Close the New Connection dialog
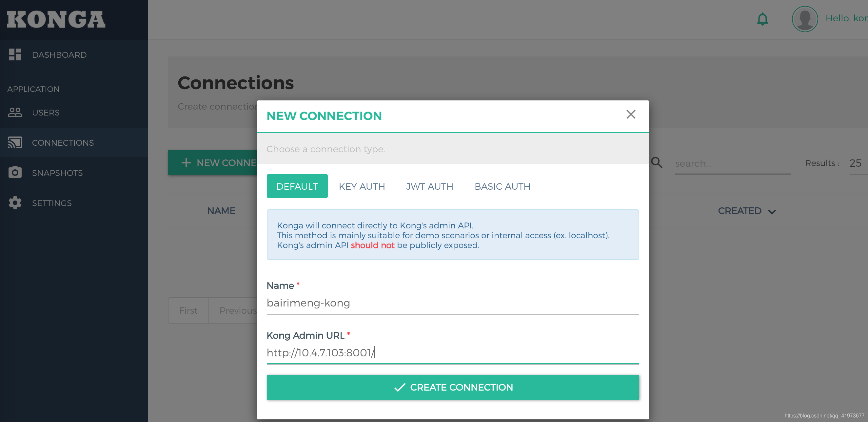The height and width of the screenshot is (422, 868). tap(630, 114)
